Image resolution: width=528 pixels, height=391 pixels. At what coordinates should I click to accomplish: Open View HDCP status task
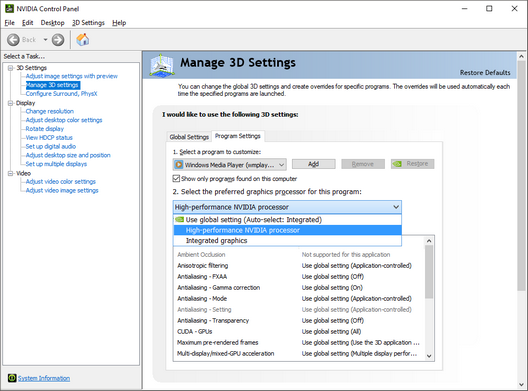[49, 137]
